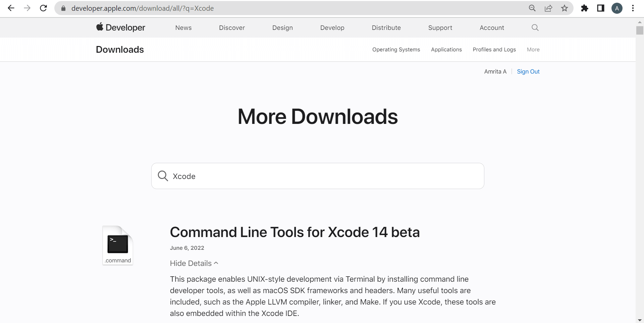Screen dimensions: 644x323
Task: Open site search magnifier in navigation bar
Action: [x=535, y=28]
